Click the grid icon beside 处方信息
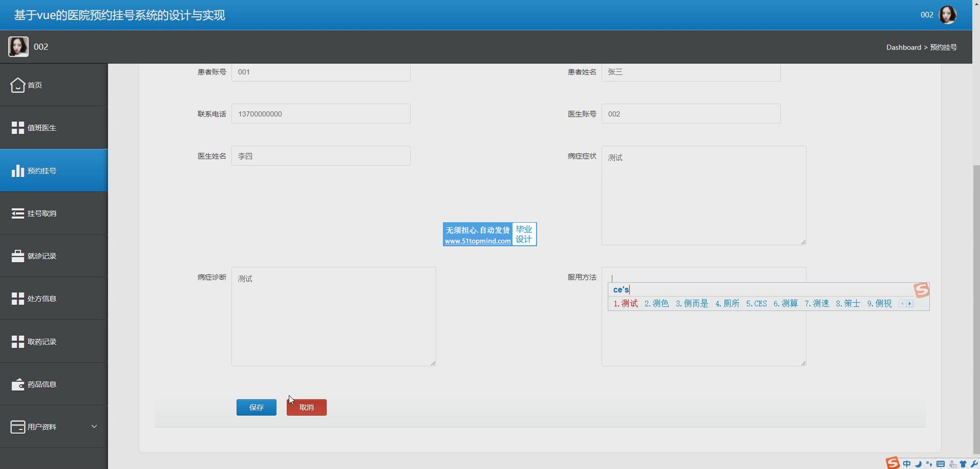This screenshot has height=469, width=980. (x=18, y=299)
